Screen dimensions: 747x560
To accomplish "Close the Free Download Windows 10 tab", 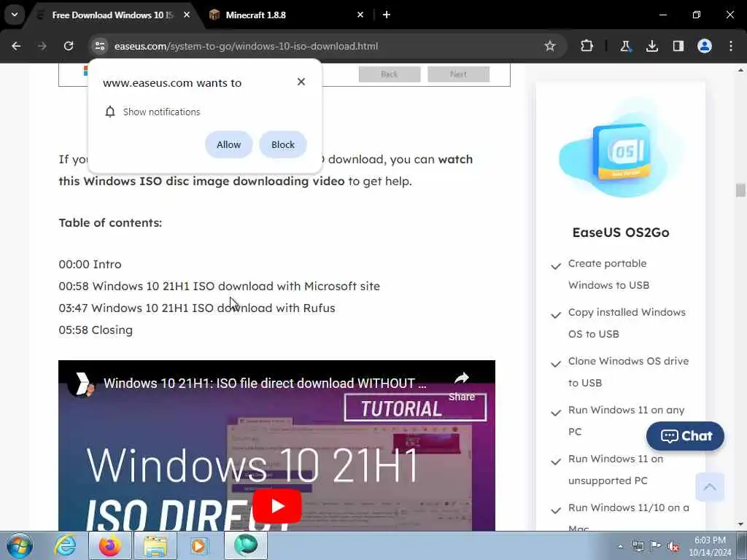I will point(187,15).
